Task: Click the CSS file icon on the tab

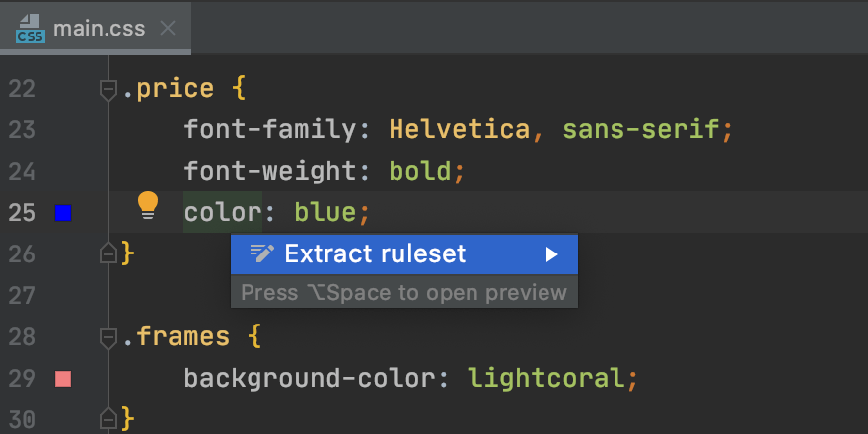Action: coord(30,29)
